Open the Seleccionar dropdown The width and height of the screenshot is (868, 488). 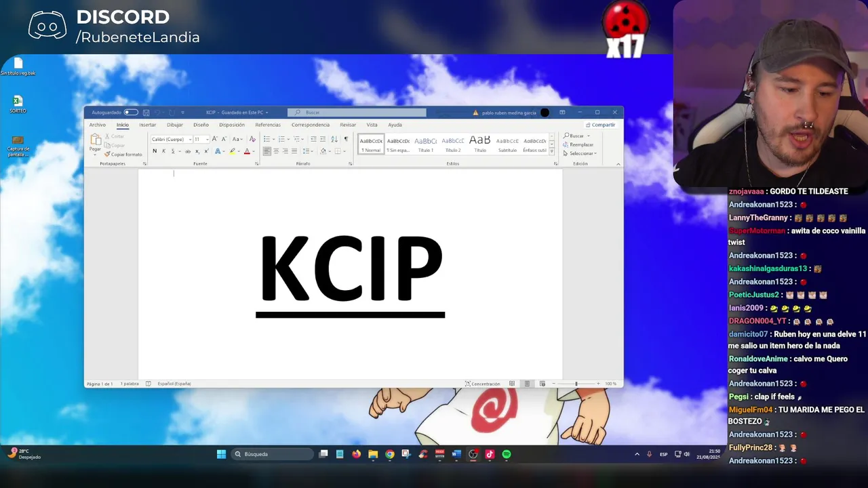click(580, 153)
